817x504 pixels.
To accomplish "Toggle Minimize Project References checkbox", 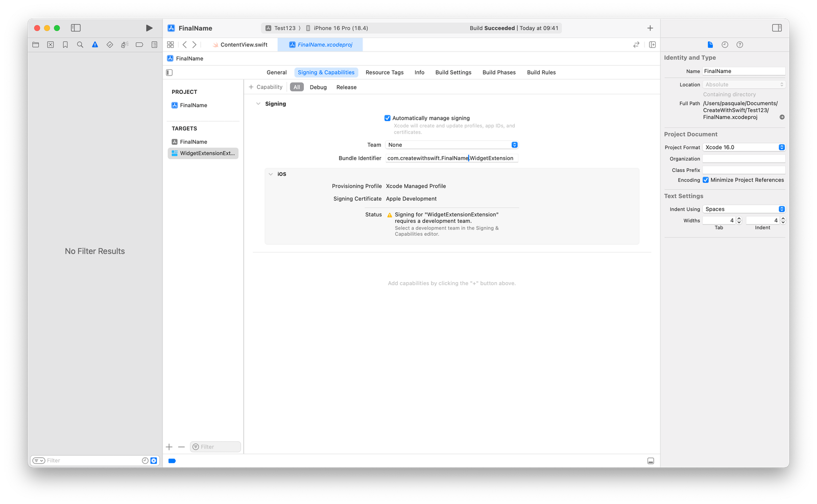I will [x=706, y=180].
